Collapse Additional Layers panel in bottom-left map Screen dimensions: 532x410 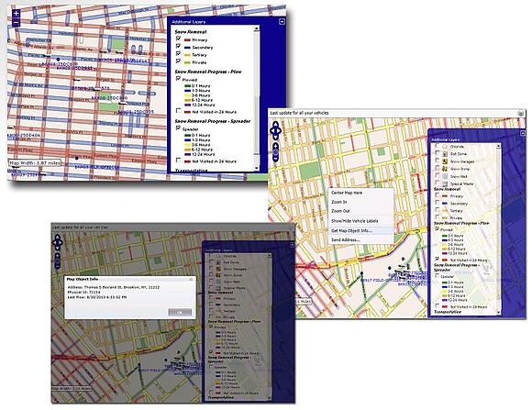coord(293,245)
